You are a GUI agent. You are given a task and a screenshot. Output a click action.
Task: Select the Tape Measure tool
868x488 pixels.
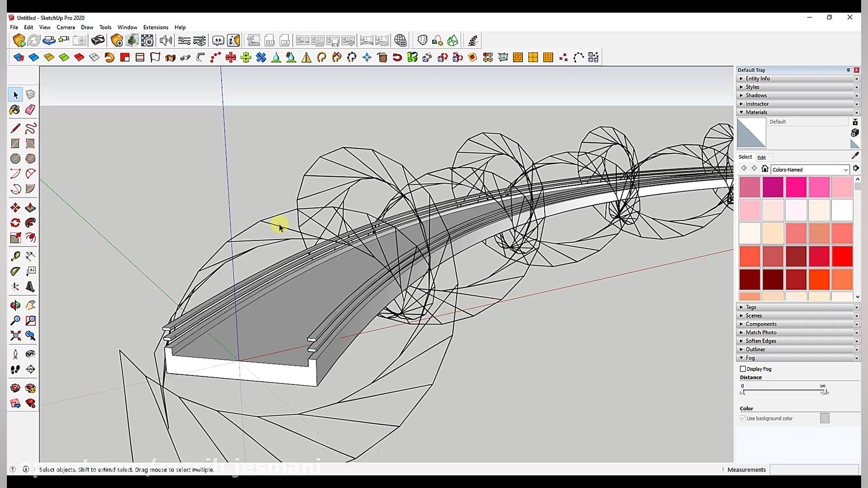pyautogui.click(x=15, y=256)
